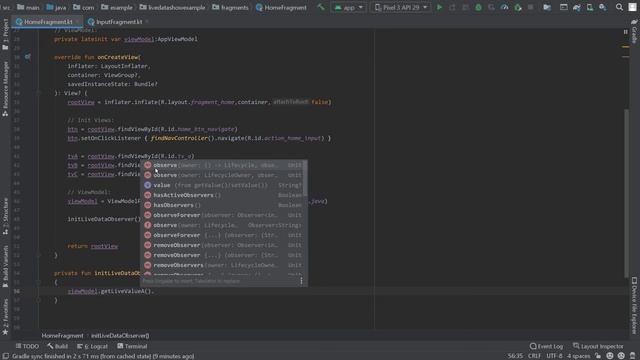The width and height of the screenshot is (640, 360).
Task: Click the HomeFragment breadcrumb at the editor bottom
Action: [x=62, y=336]
